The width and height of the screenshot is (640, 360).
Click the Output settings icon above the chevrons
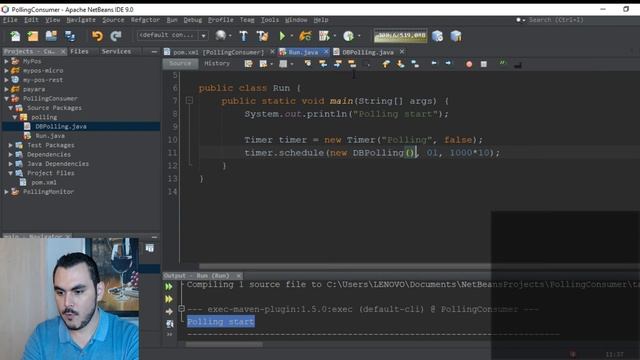(x=169, y=324)
